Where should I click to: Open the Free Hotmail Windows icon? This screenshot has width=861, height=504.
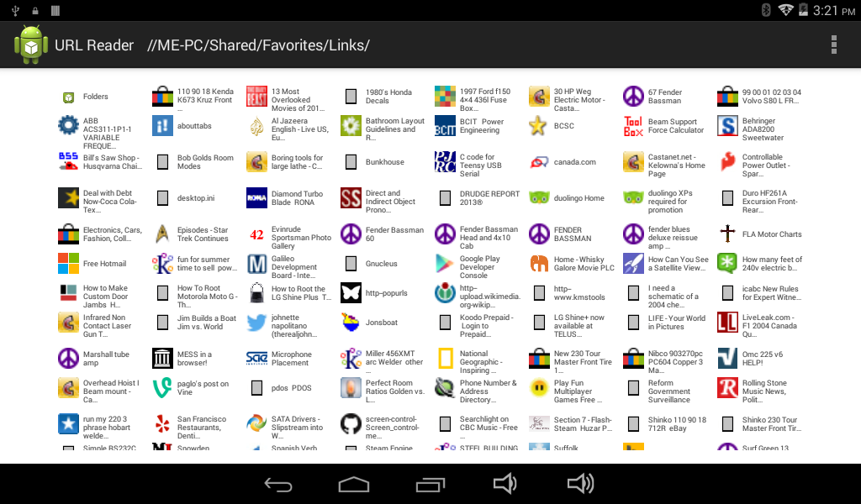tap(68, 263)
